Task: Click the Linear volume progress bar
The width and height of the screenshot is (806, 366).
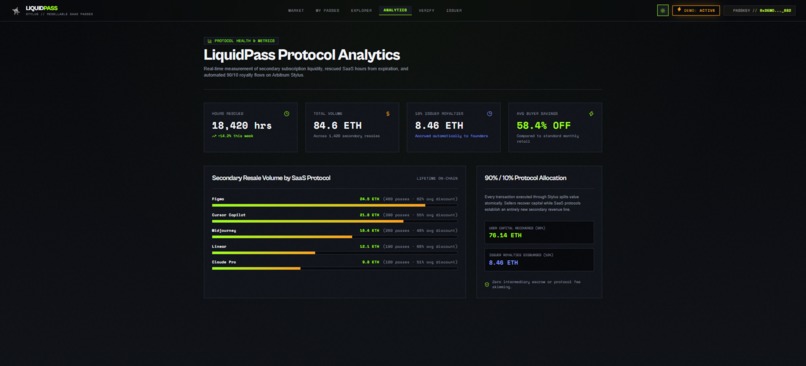Action: (x=334, y=252)
